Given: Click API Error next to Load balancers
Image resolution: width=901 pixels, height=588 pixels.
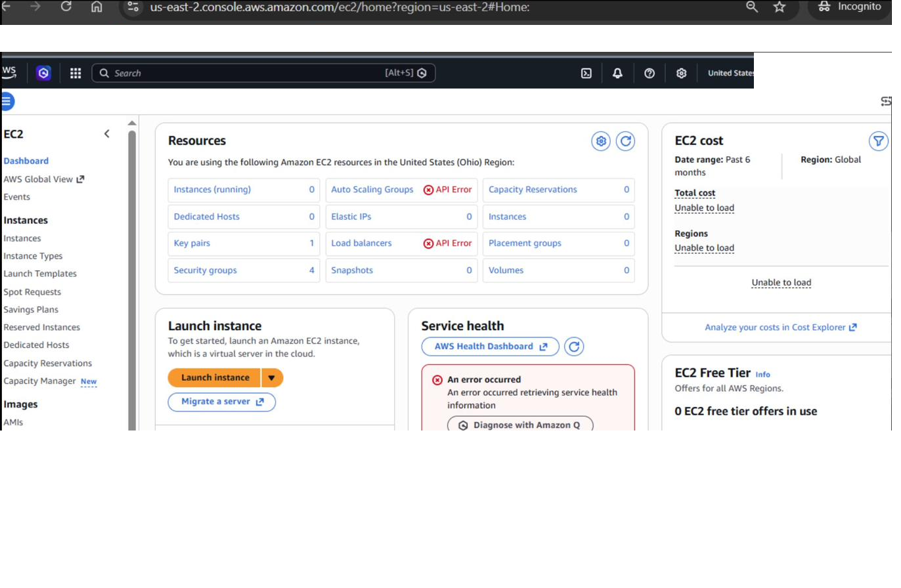Looking at the screenshot, I should [448, 243].
